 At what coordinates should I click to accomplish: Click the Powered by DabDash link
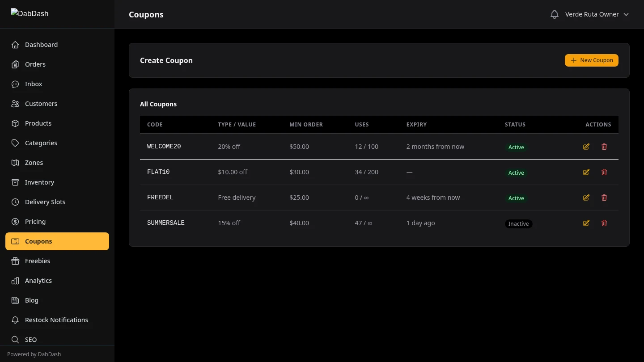point(34,354)
